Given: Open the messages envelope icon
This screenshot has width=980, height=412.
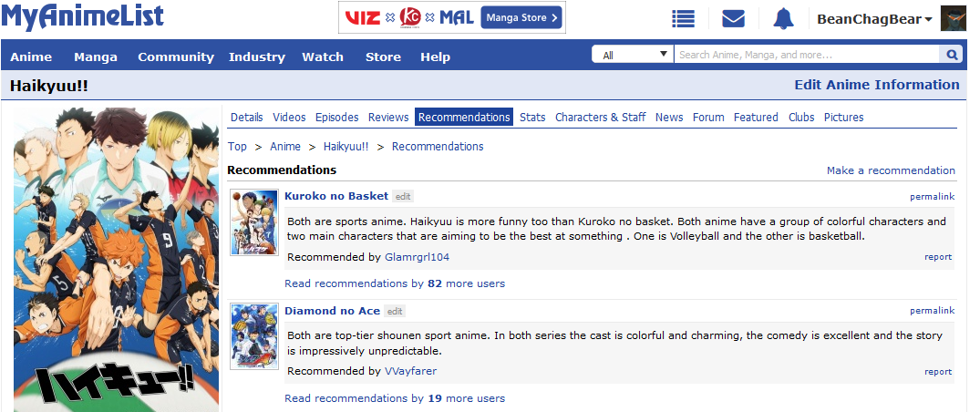Looking at the screenshot, I should pos(733,18).
